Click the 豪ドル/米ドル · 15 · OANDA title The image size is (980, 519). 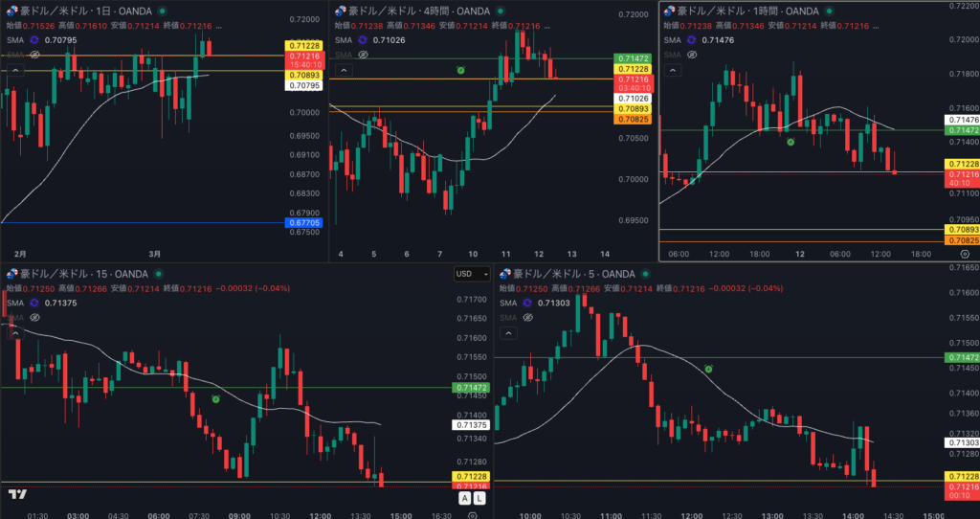[x=85, y=274]
